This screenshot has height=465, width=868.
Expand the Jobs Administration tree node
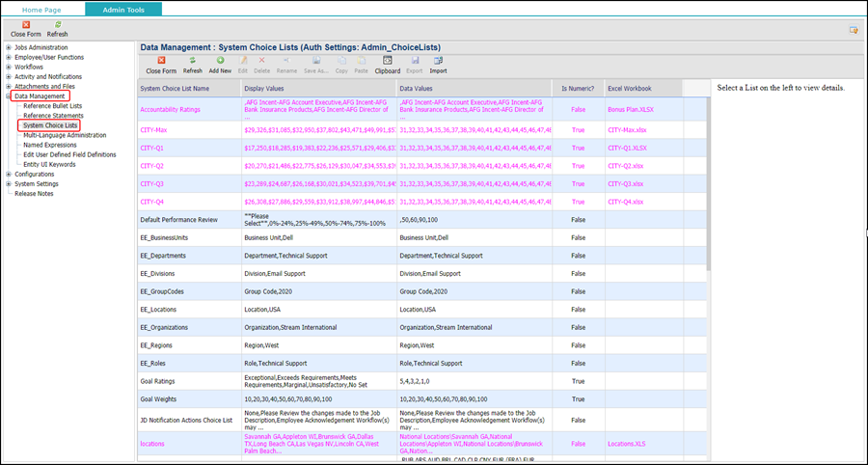click(9, 47)
